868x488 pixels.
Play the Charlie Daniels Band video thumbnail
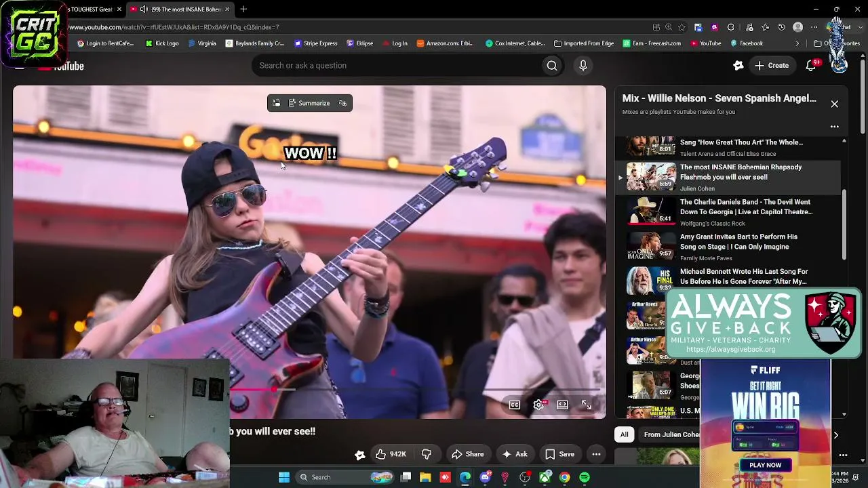pos(651,211)
